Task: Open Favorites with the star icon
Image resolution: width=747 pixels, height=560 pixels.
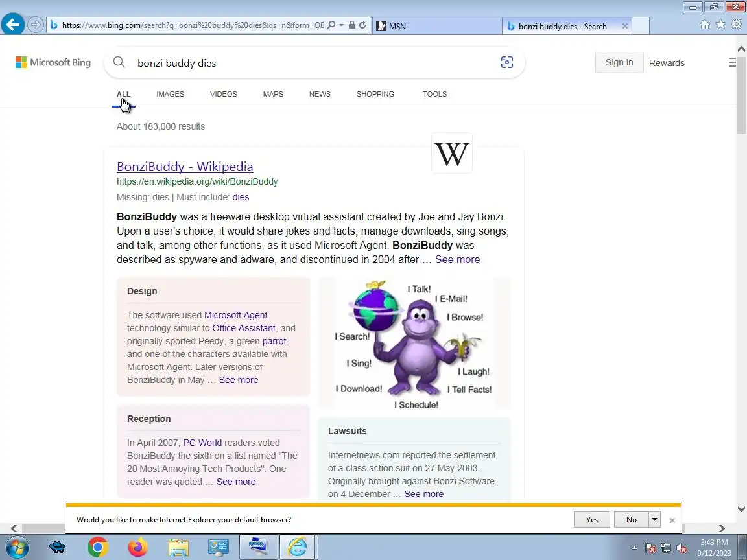Action: pos(721,24)
